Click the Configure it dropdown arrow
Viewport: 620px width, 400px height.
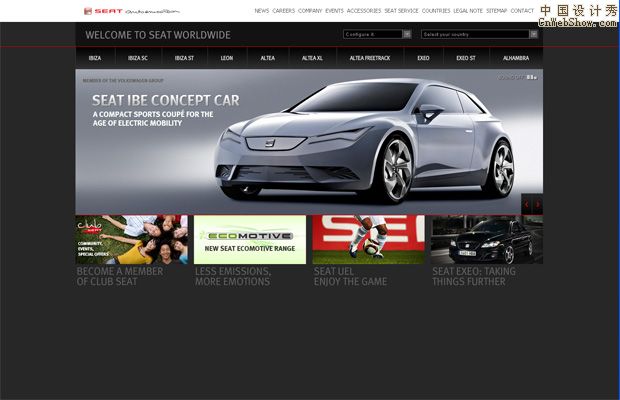click(x=407, y=34)
